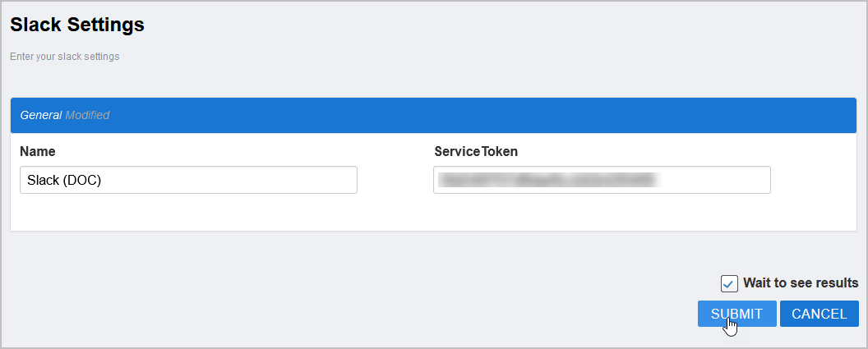Click blank space right of Slack (DOC)
The height and width of the screenshot is (349, 868).
247,180
